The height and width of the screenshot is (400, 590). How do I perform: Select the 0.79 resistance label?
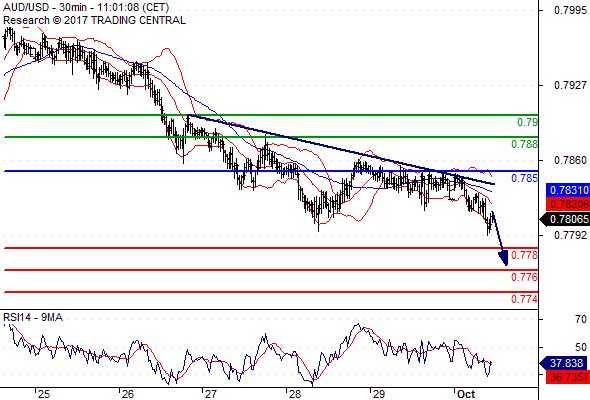(527, 122)
